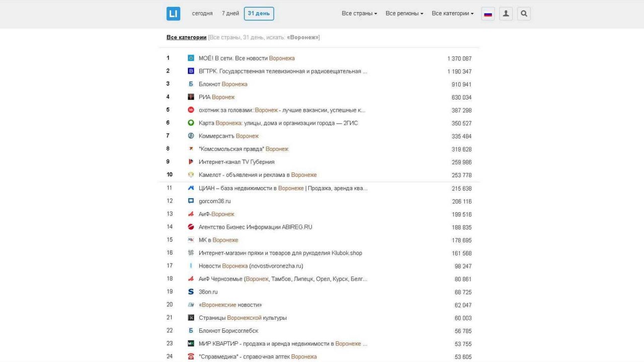Open the Карта Воронежа 2ГИС link
The width and height of the screenshot is (644, 362).
pos(278,123)
